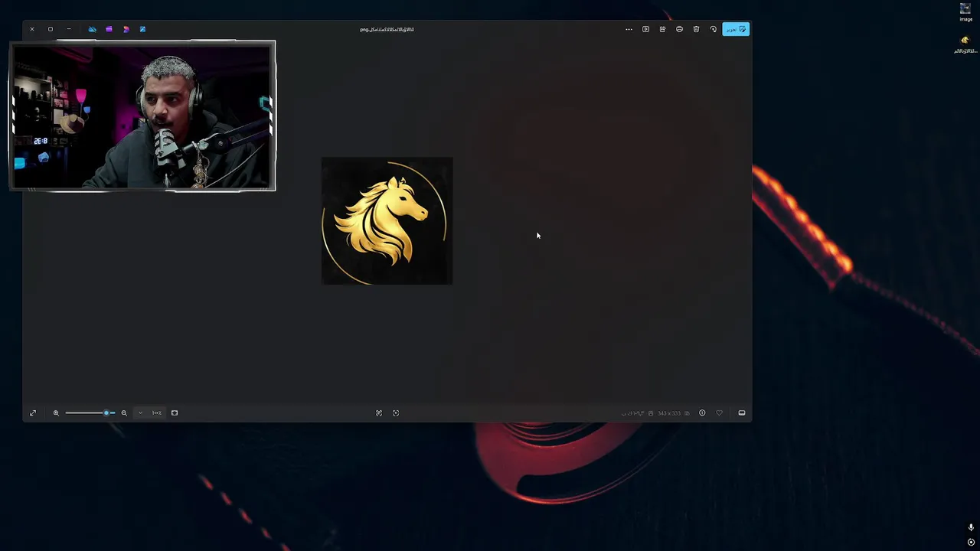980x551 pixels.
Task: Click the png file name in title bar
Action: [x=387, y=29]
